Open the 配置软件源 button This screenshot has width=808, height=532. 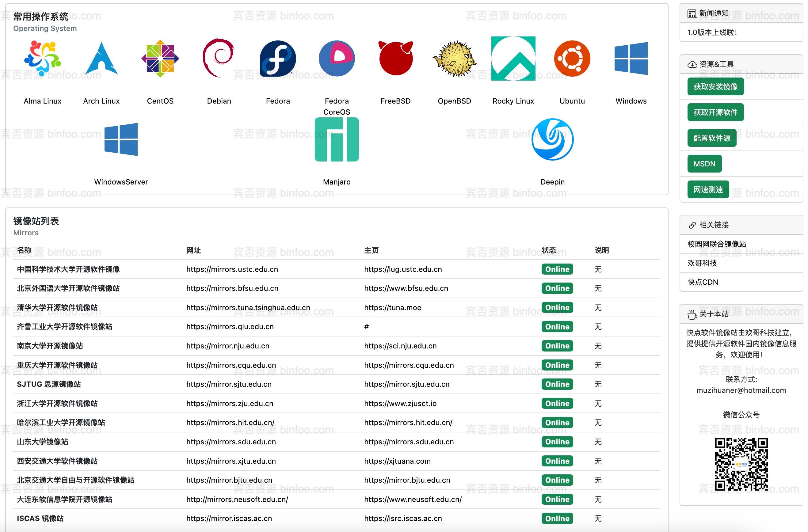coord(711,138)
